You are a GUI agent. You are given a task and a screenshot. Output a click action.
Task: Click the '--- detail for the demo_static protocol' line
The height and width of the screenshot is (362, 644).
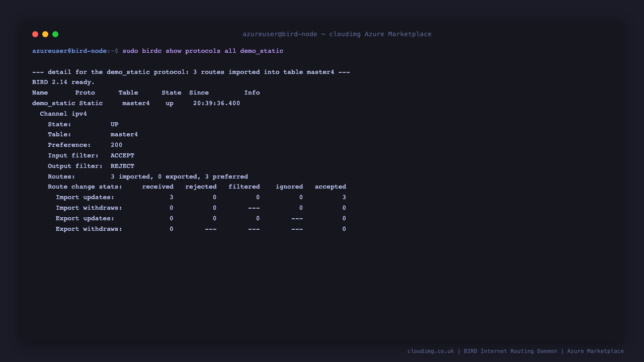[x=191, y=72]
